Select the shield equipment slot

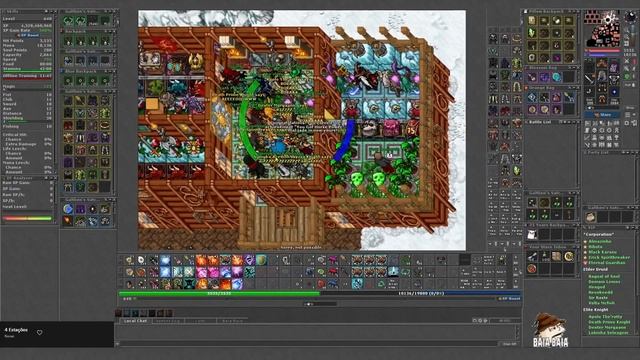point(614,79)
